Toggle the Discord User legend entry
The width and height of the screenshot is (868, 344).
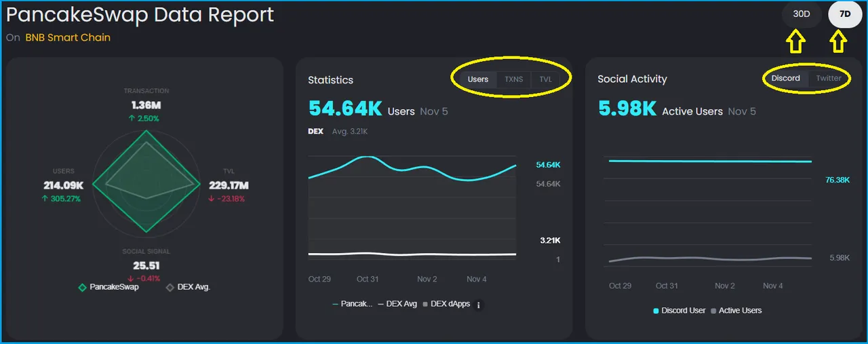[679, 310]
